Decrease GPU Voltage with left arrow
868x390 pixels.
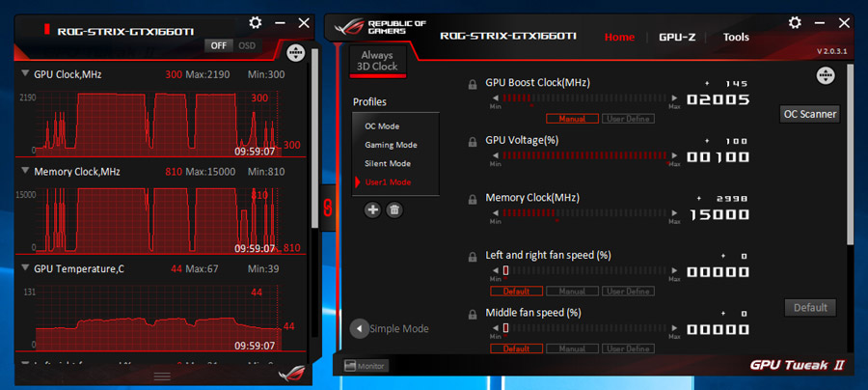click(x=495, y=155)
